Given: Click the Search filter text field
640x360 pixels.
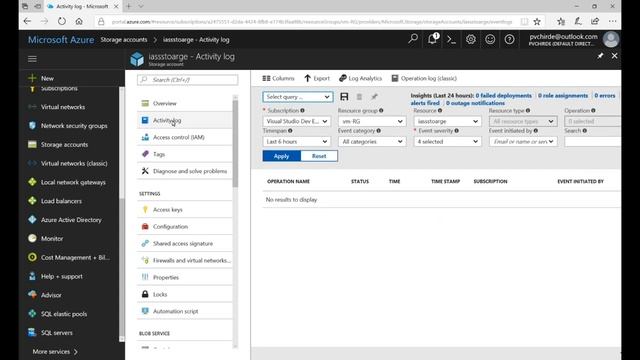Looking at the screenshot, I should click(x=592, y=142).
